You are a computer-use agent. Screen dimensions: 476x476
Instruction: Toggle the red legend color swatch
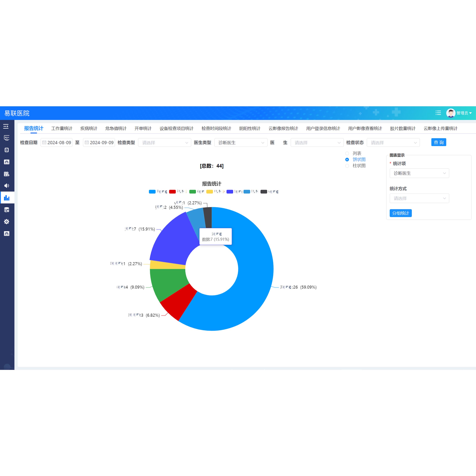pyautogui.click(x=172, y=192)
